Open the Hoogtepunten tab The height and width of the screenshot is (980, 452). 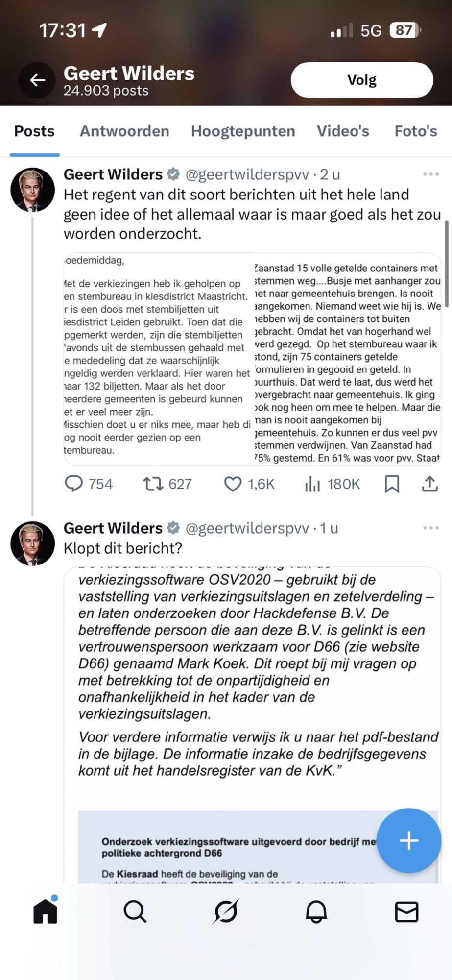(x=243, y=131)
